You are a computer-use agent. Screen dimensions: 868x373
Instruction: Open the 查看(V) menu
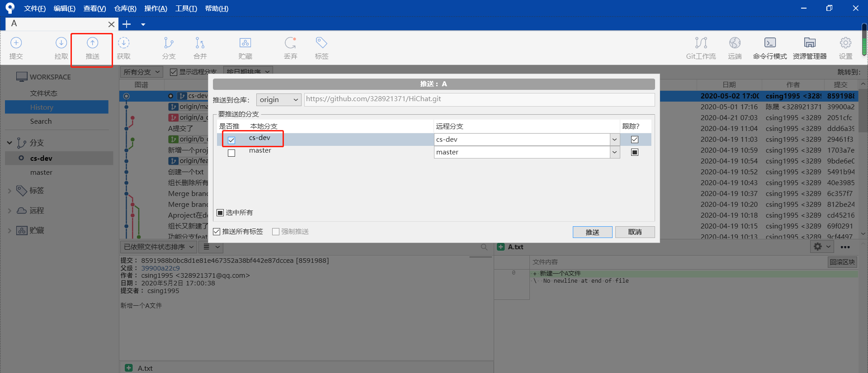(94, 9)
